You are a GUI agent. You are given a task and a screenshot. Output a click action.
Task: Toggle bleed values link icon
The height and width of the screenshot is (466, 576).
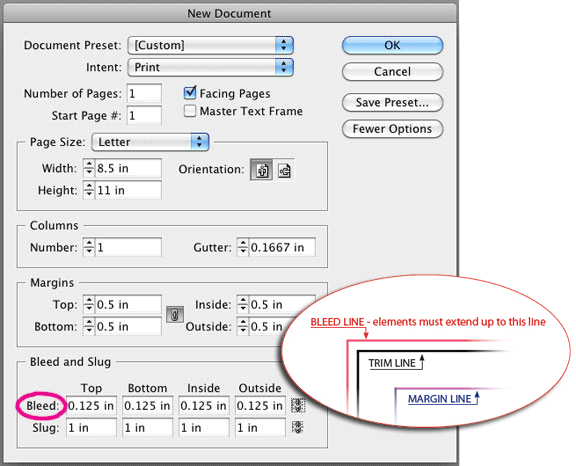tap(298, 405)
